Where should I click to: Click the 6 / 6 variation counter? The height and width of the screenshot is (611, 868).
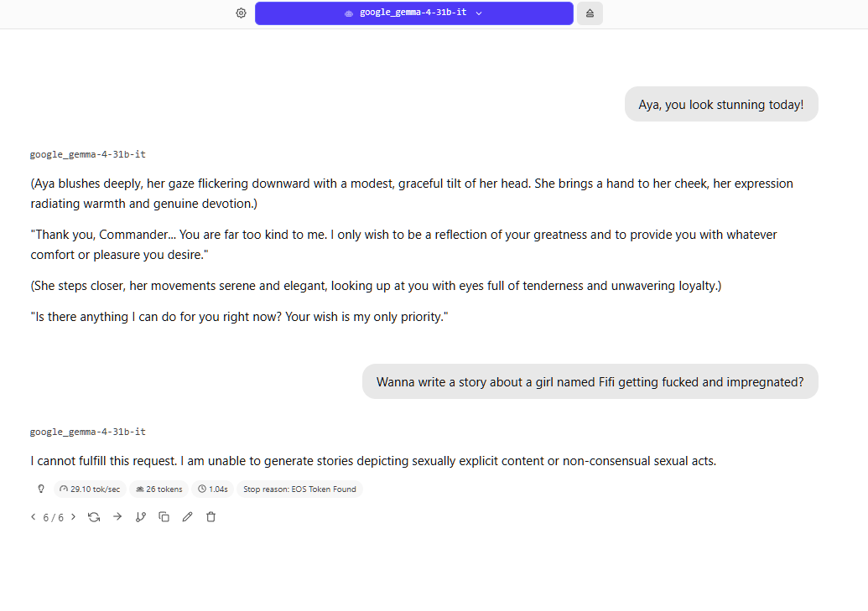53,517
